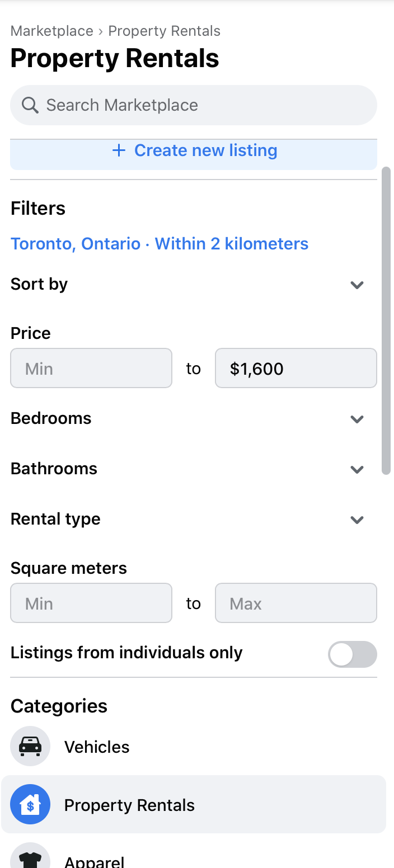This screenshot has height=868, width=394.
Task: Click the Property Rentals house icon
Action: coord(30,804)
